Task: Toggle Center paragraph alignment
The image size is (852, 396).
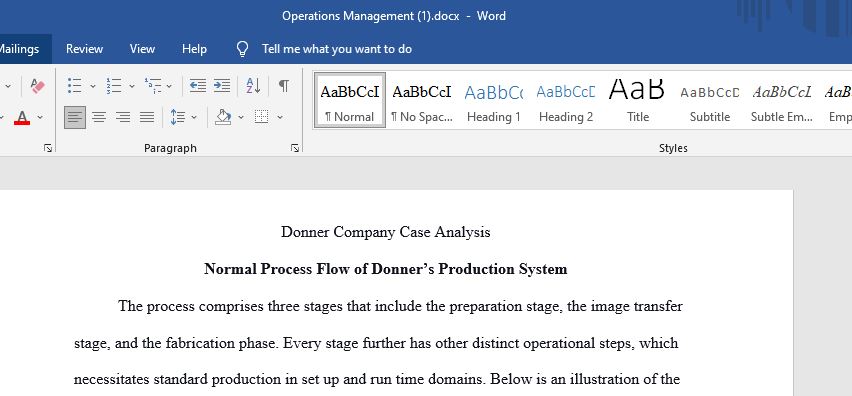Action: [x=98, y=117]
